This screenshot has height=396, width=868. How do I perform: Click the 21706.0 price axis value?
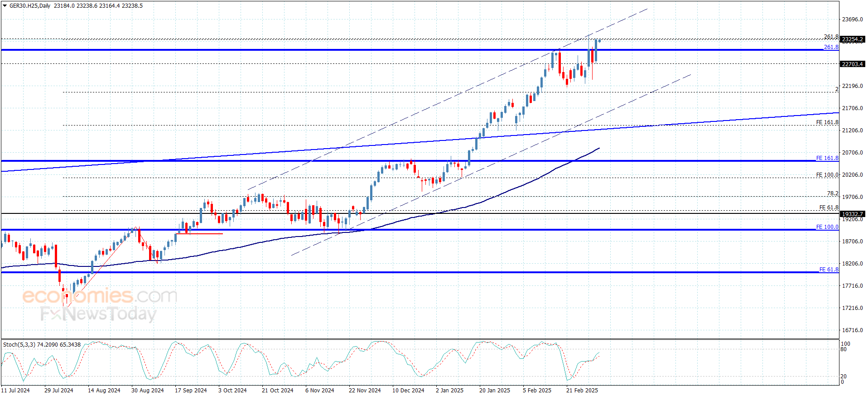click(x=852, y=108)
